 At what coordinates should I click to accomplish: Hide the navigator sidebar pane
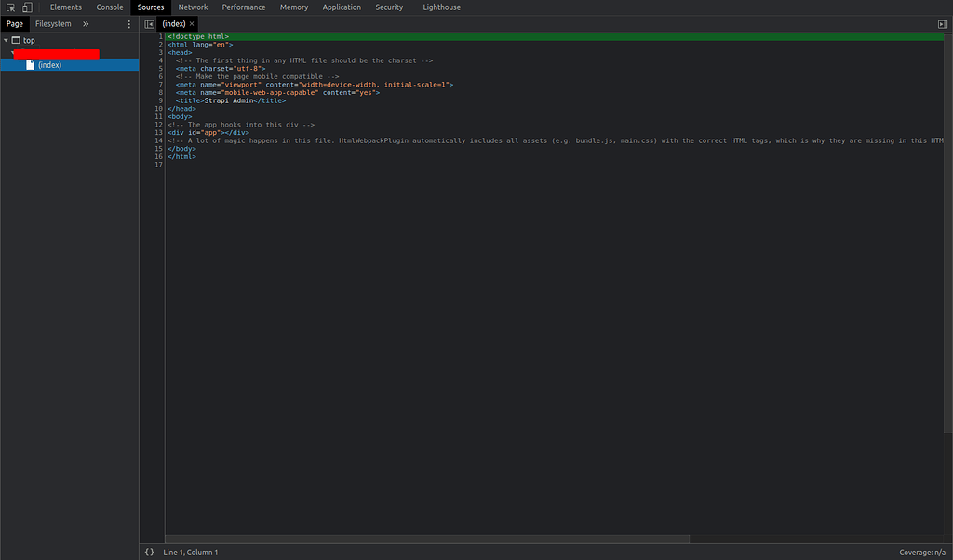pos(150,24)
